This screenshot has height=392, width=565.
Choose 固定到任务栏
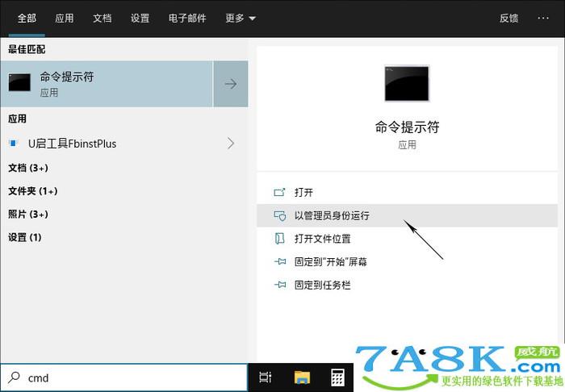[407, 285]
